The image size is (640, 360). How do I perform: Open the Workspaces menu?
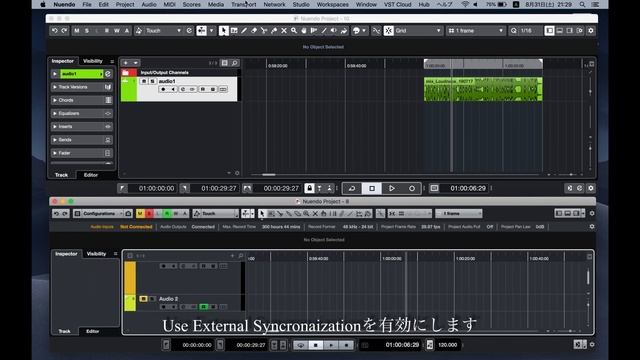click(333, 4)
